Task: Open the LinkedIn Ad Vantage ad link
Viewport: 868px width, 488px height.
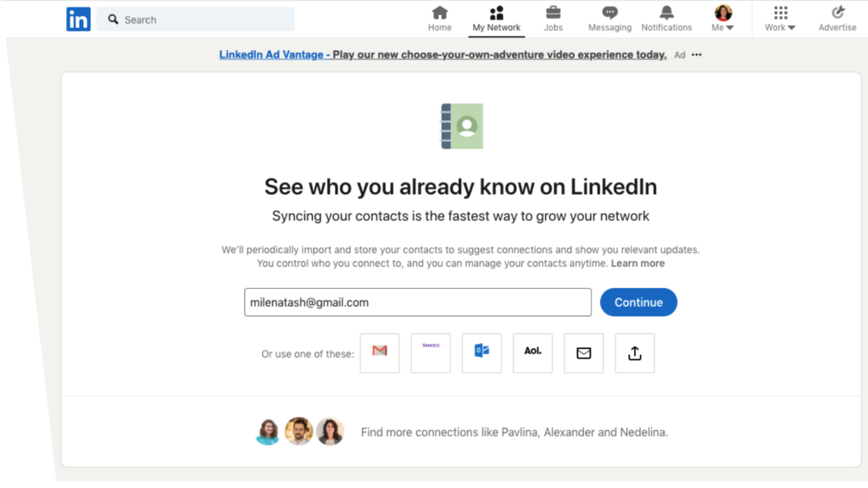Action: 442,55
